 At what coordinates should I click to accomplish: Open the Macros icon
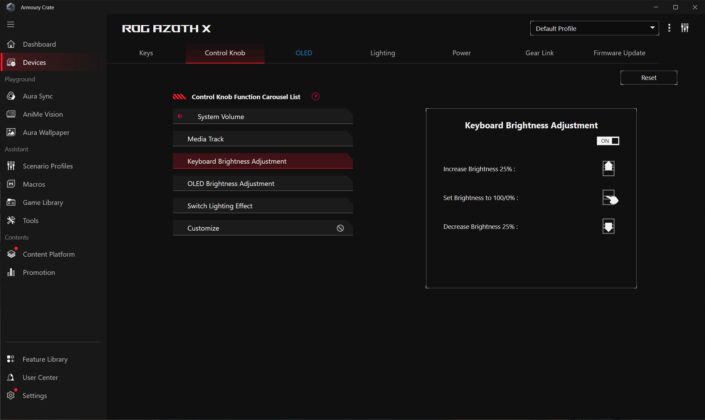pos(11,184)
